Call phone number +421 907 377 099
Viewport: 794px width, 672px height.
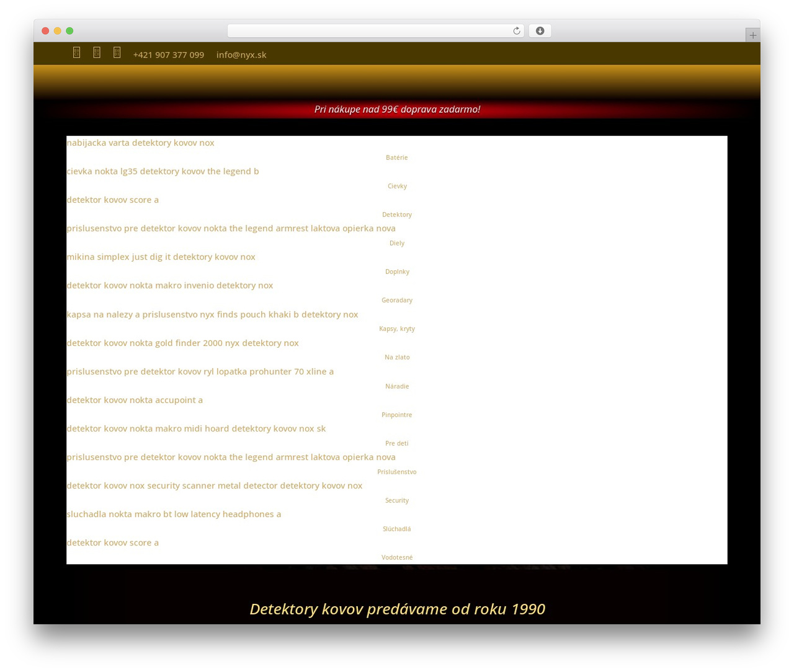coord(169,55)
